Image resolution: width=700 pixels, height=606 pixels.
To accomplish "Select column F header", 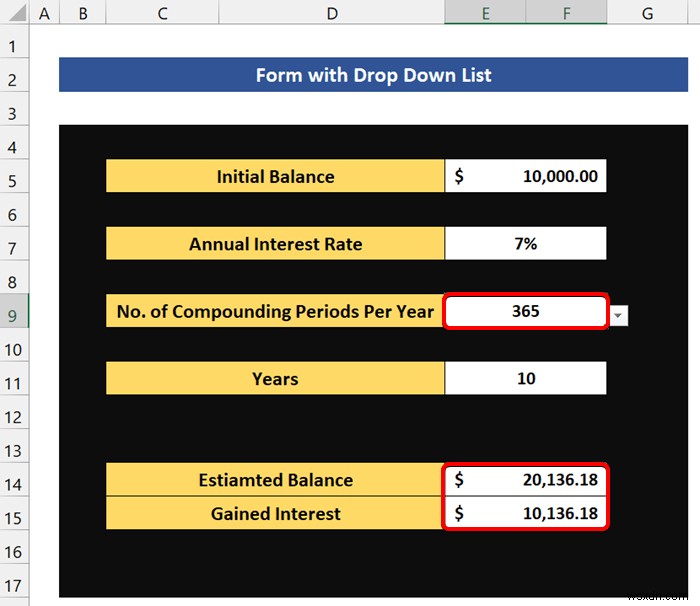I will [567, 13].
